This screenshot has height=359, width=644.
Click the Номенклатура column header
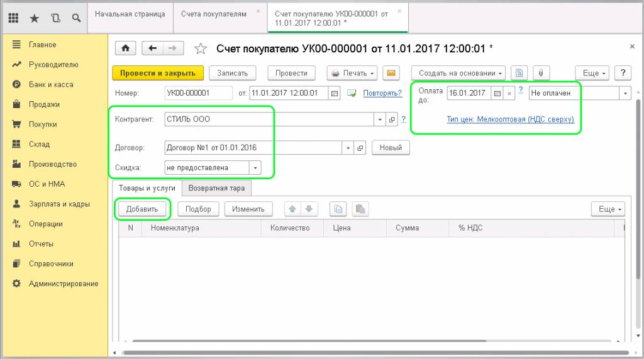(x=201, y=228)
